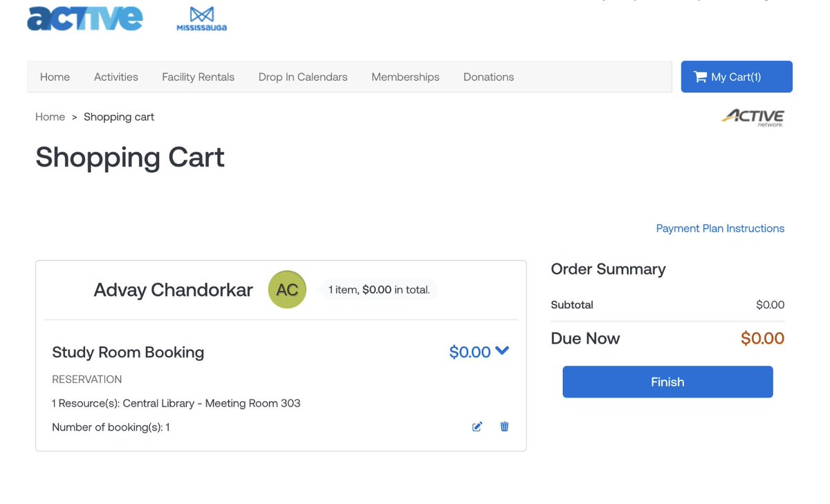The image size is (830, 504).
Task: Click the Finish button
Action: pyautogui.click(x=667, y=382)
